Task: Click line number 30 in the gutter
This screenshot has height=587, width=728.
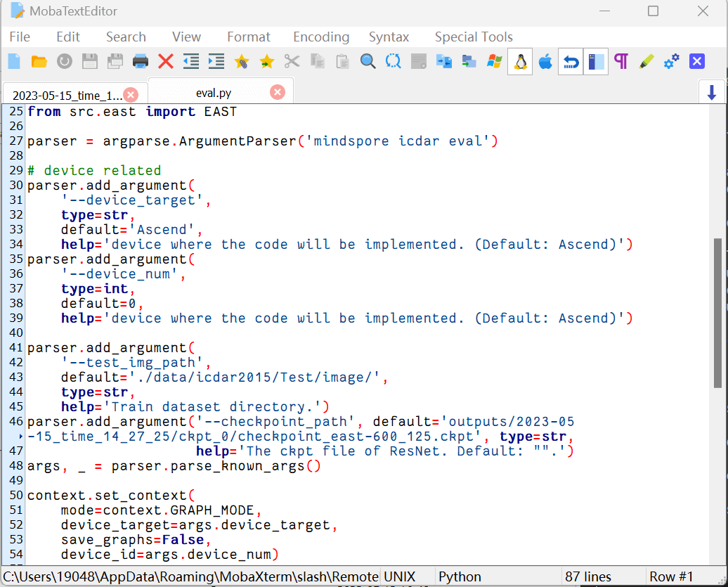Action: (16, 186)
